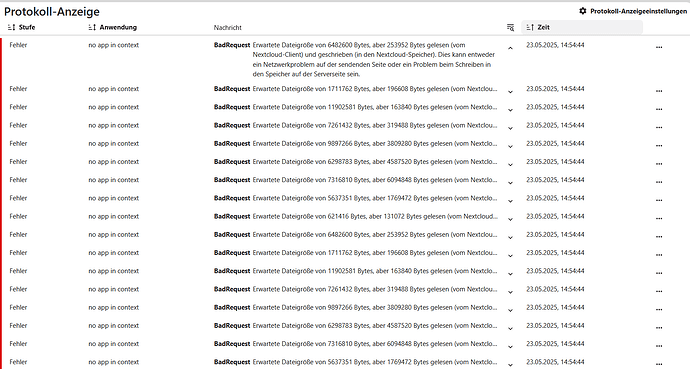Screen dimensions: 690x369
Task: Click the message filter search icon
Action: click(510, 27)
